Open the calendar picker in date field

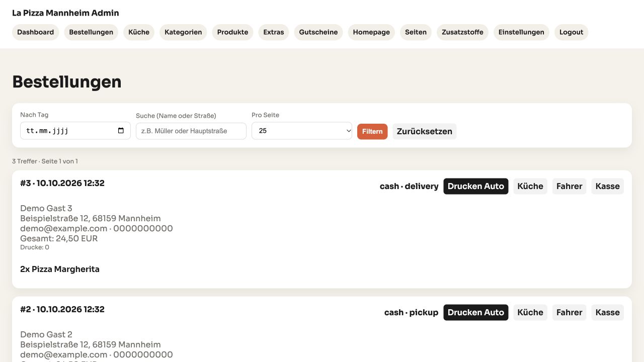(x=121, y=131)
